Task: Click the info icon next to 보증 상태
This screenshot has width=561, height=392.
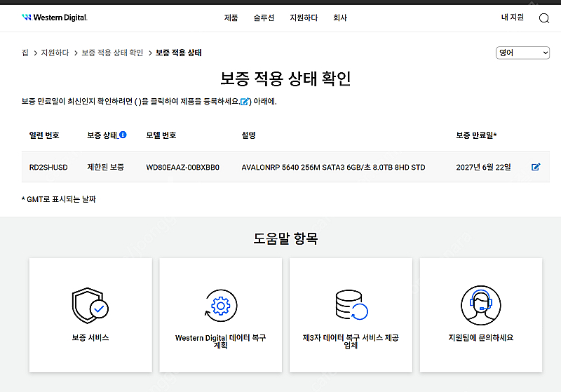Action: pyautogui.click(x=123, y=135)
